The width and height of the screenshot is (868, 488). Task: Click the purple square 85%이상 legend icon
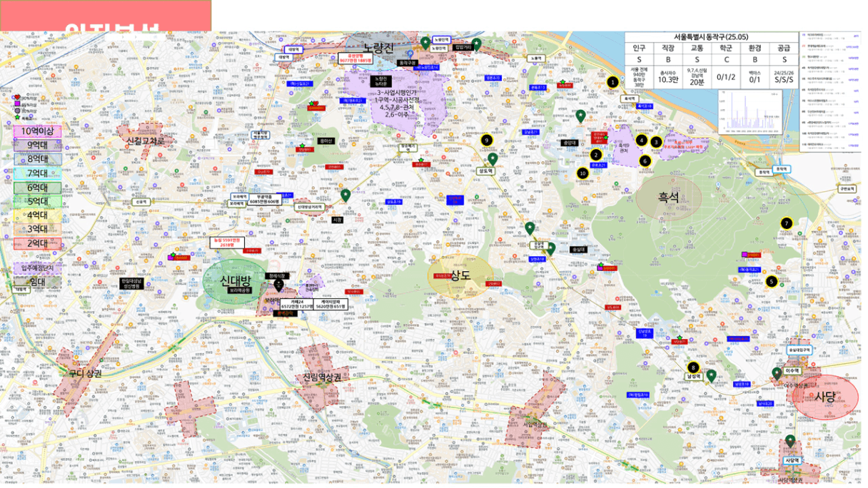[x=17, y=105]
